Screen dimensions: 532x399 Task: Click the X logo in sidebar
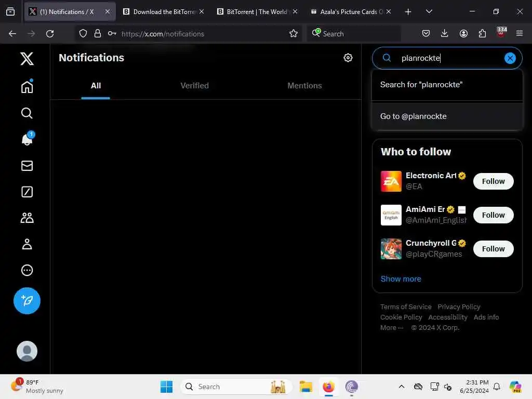(27, 58)
